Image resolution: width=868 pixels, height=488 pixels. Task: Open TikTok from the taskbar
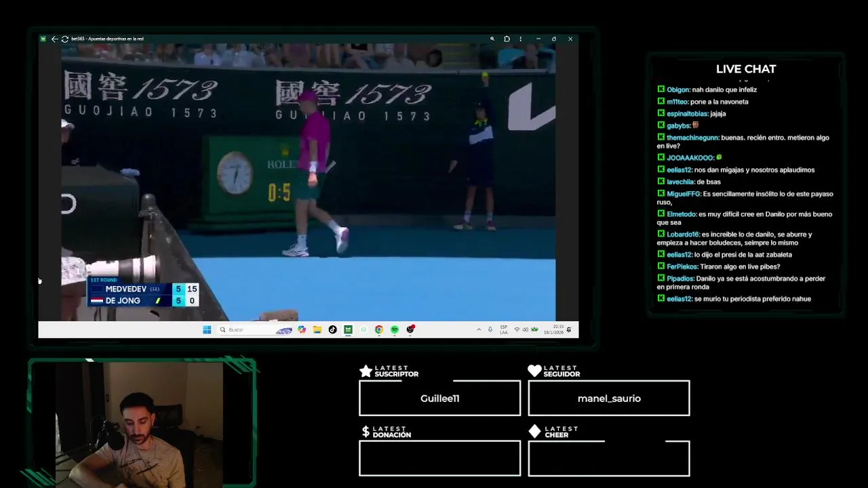[332, 329]
